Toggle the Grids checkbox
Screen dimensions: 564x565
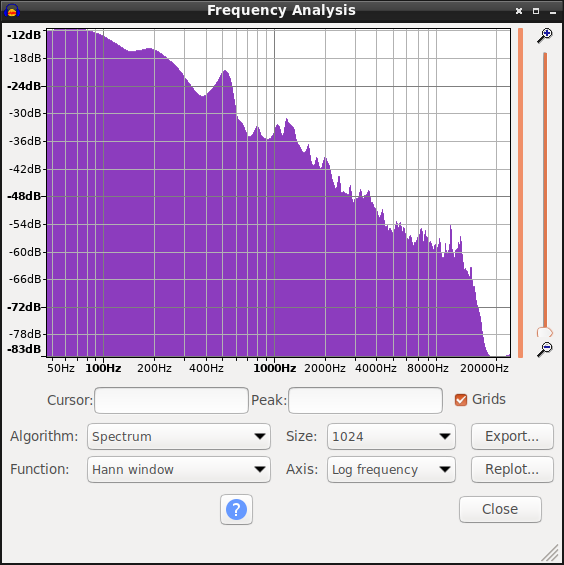tap(461, 400)
